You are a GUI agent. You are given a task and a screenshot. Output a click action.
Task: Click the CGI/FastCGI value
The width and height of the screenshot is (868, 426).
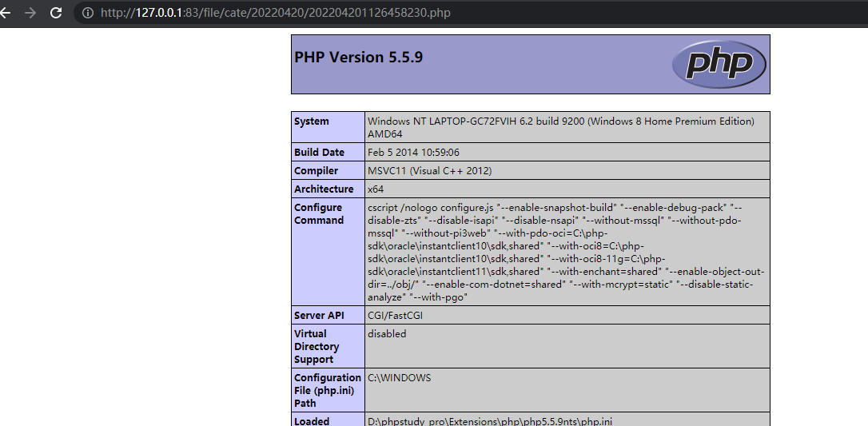coord(396,316)
